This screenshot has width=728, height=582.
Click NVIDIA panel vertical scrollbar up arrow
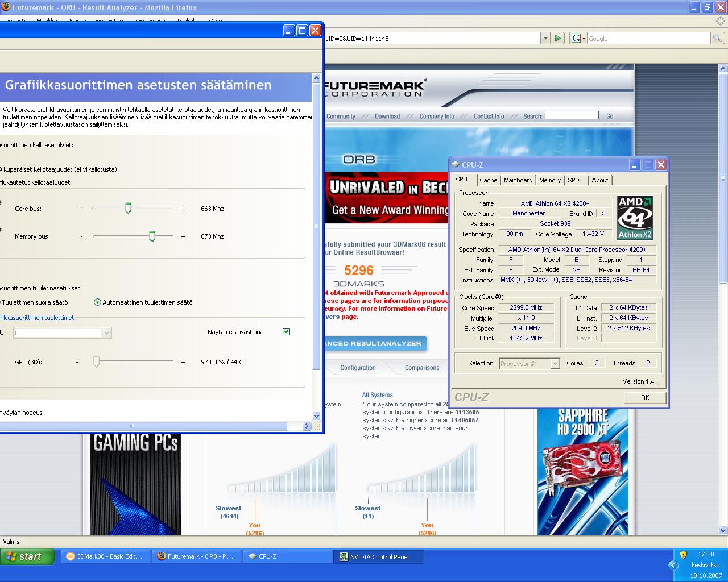317,79
